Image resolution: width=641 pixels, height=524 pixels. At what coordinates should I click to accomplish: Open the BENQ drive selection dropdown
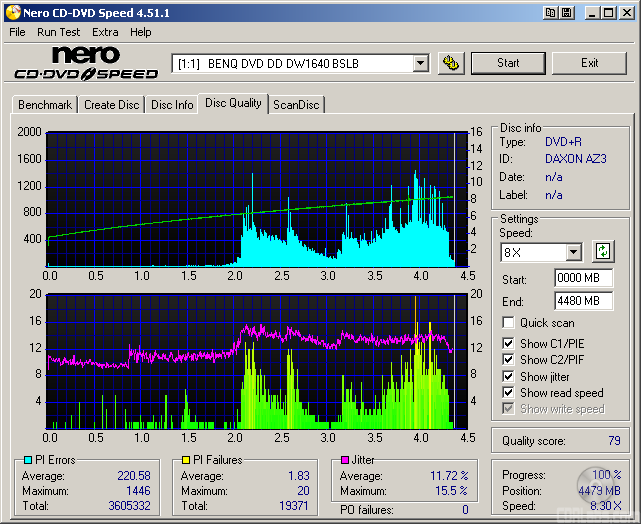[x=420, y=63]
